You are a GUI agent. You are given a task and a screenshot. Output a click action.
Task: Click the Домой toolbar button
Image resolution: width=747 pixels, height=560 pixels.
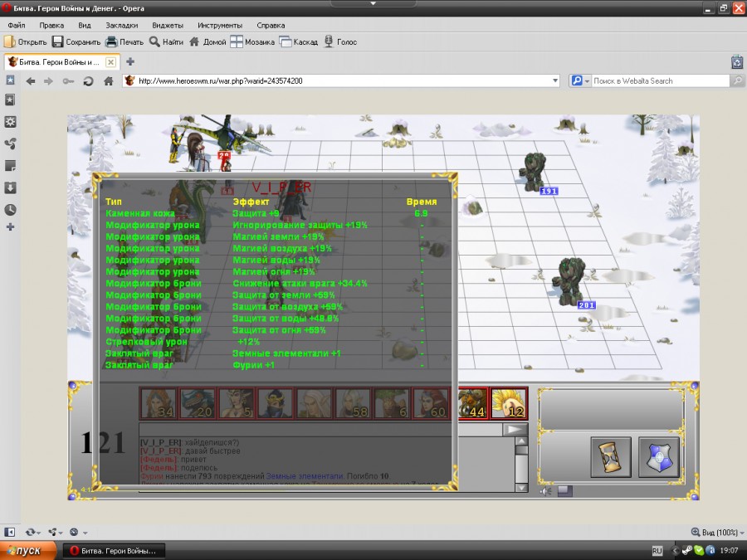207,42
